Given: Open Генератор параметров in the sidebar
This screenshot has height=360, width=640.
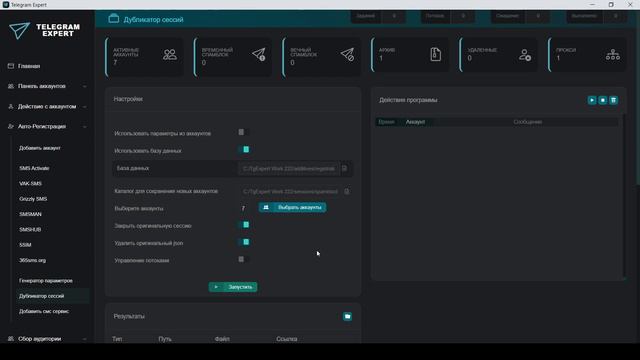Looking at the screenshot, I should coord(46,281).
